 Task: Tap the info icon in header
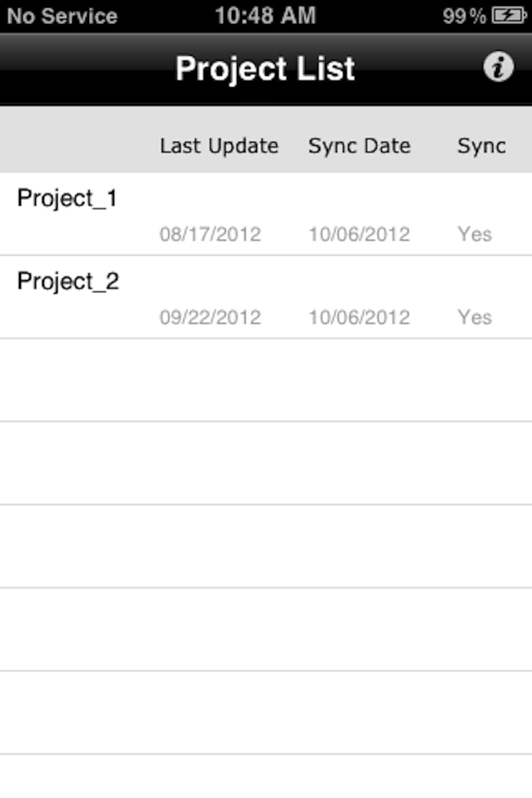point(498,66)
